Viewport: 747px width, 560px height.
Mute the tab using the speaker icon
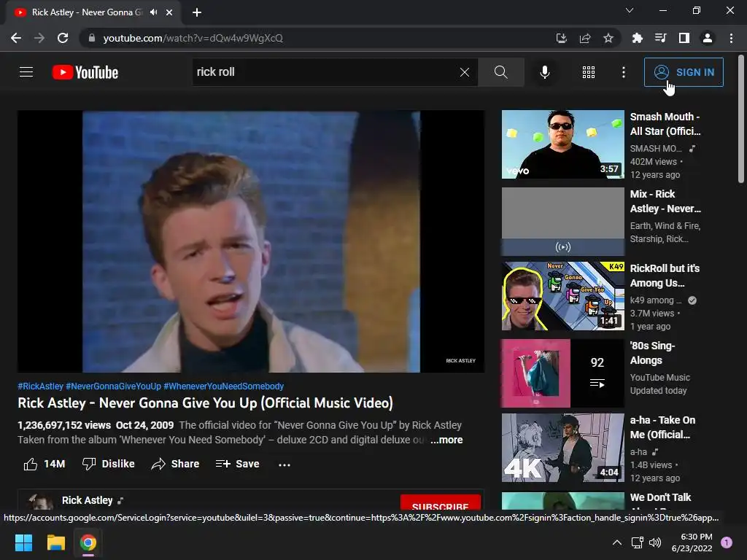[x=153, y=12]
